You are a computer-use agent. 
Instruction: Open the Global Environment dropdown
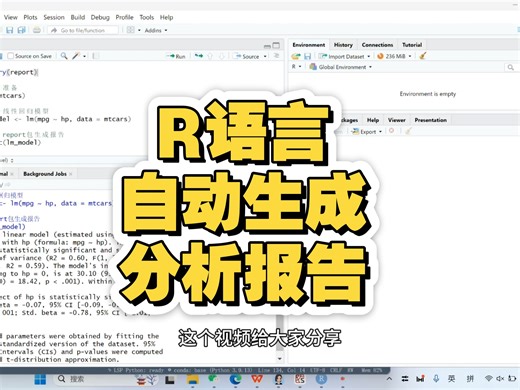(340, 67)
